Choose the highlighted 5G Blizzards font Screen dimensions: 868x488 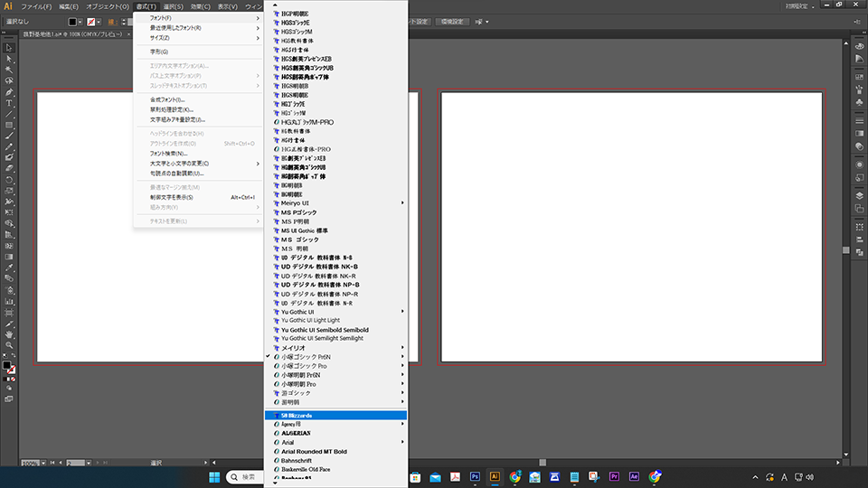pyautogui.click(x=335, y=416)
